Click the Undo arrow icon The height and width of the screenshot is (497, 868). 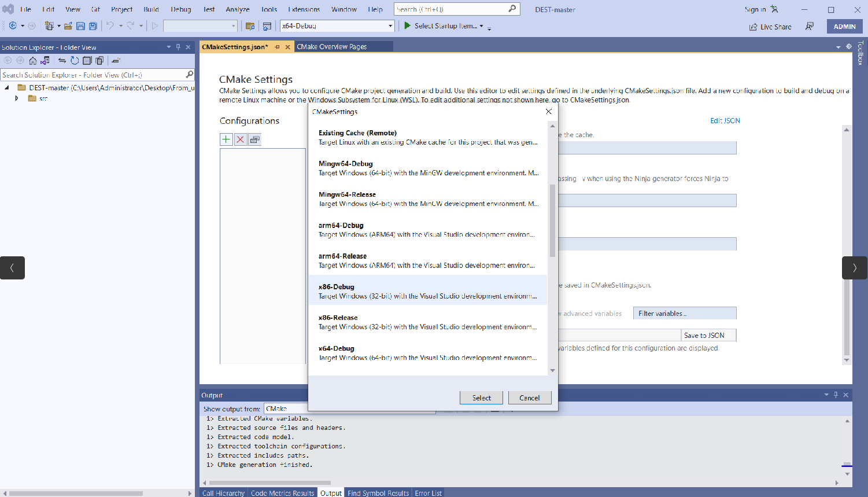[x=110, y=26]
